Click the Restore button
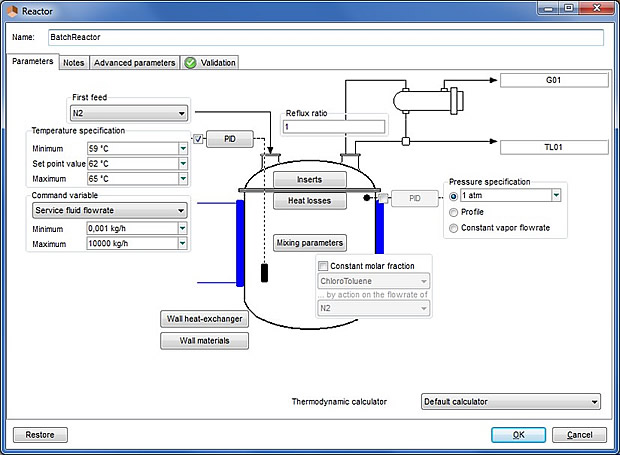Image resolution: width=620 pixels, height=455 pixels. coord(40,435)
